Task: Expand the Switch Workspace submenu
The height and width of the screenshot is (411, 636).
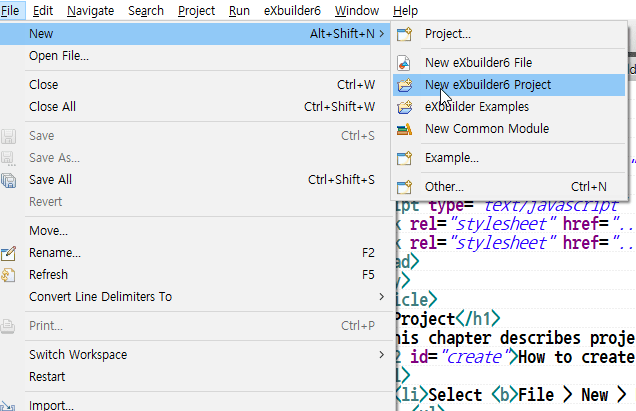Action: [381, 355]
